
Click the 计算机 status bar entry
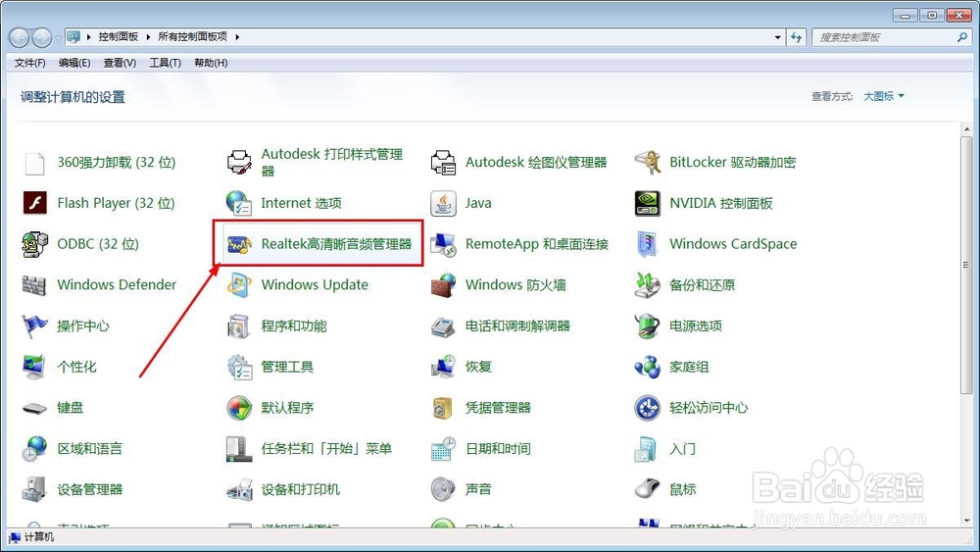tap(32, 537)
